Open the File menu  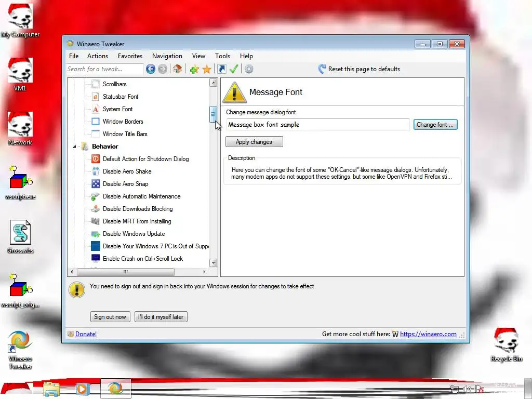coord(74,56)
